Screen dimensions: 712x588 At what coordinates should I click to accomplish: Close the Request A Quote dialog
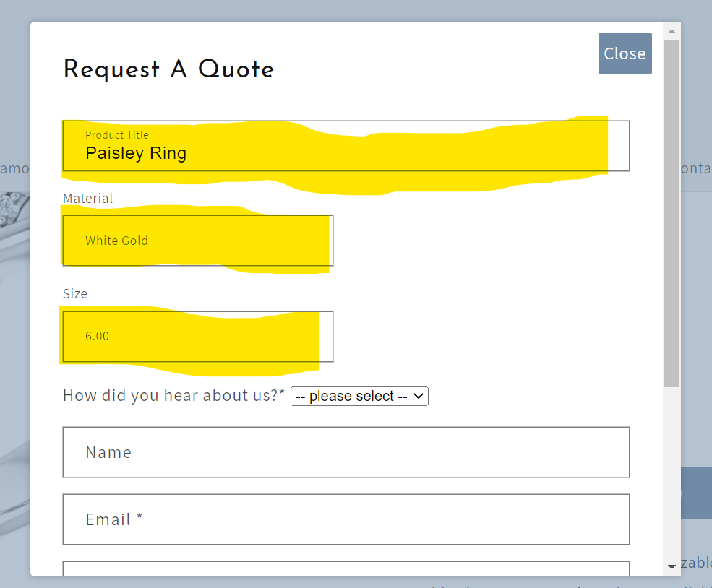[x=625, y=53]
